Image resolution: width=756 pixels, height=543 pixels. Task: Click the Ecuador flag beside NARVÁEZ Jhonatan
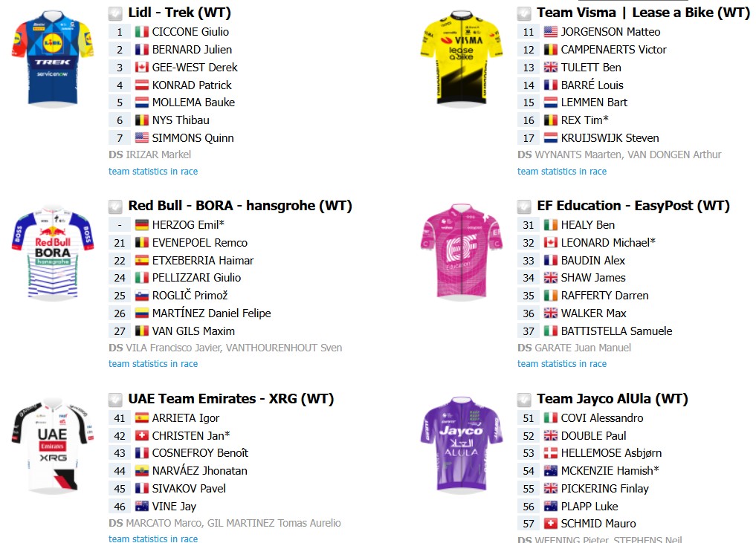tap(142, 471)
